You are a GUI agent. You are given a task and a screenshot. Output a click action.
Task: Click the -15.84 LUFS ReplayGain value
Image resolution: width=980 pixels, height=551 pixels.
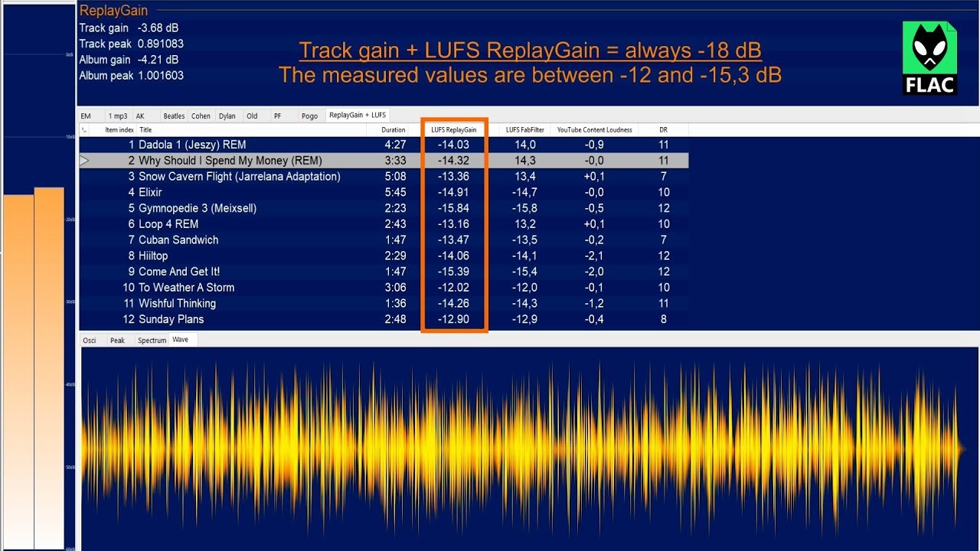(x=453, y=208)
